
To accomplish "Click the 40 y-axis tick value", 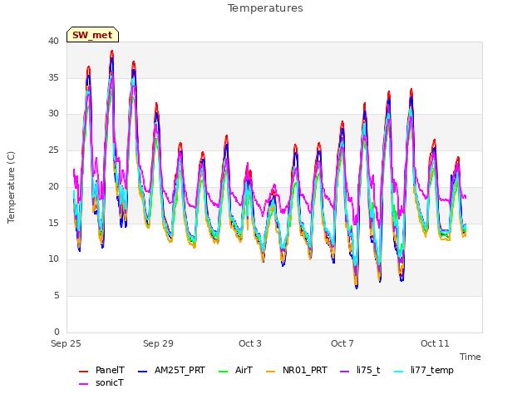I will point(53,41).
